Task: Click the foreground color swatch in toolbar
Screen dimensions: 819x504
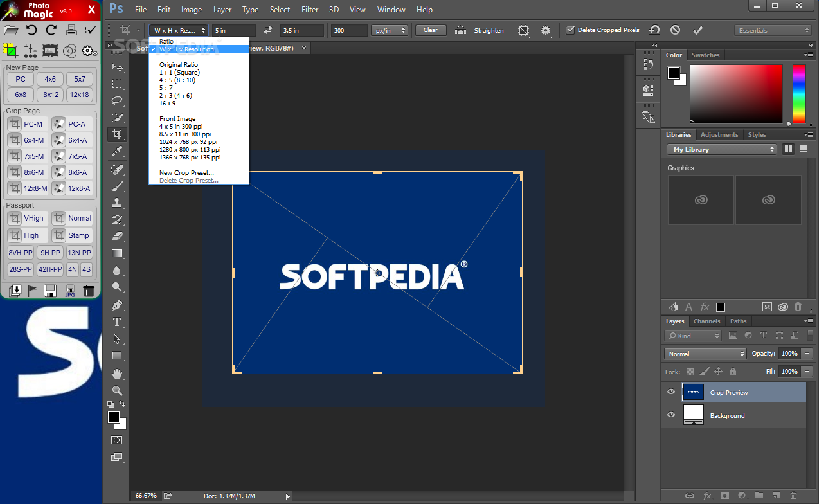Action: (x=114, y=417)
